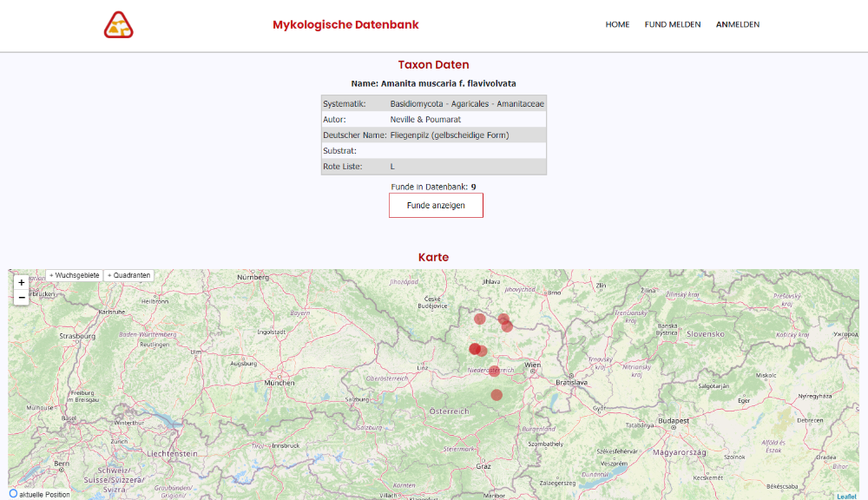Zoom out on the map
868x500 pixels.
[22, 298]
